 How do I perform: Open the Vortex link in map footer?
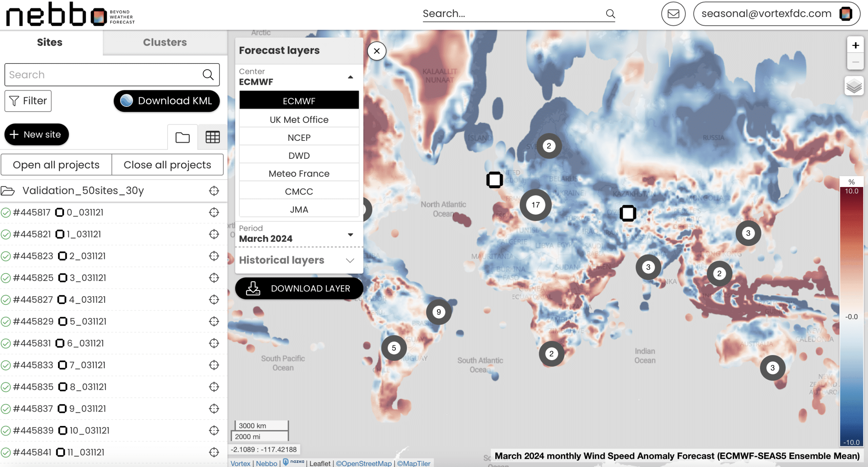(240, 463)
